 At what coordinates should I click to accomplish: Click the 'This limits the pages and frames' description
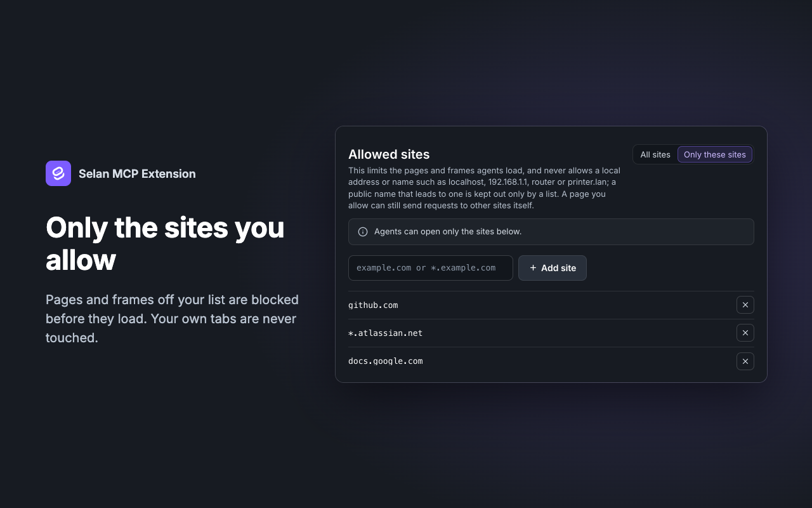485,188
